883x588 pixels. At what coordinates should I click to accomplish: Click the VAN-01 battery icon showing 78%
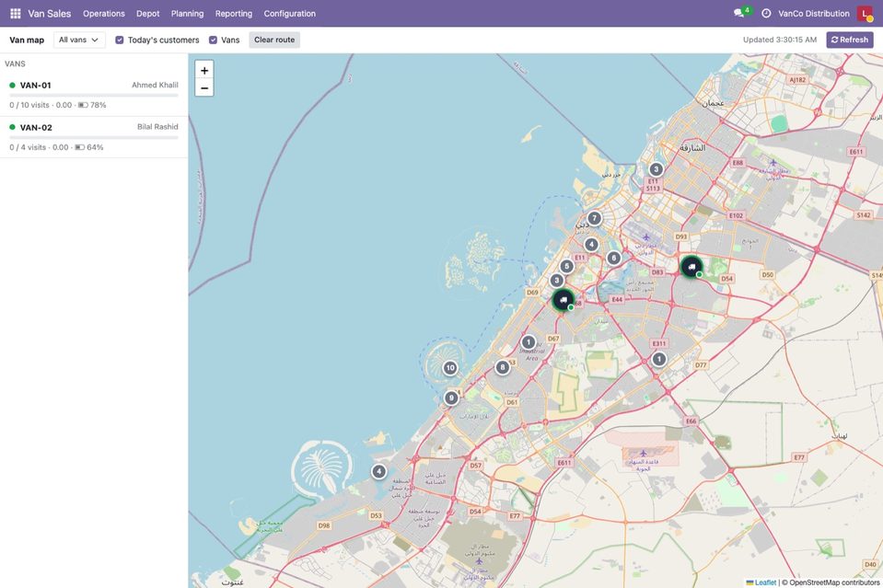[83, 105]
